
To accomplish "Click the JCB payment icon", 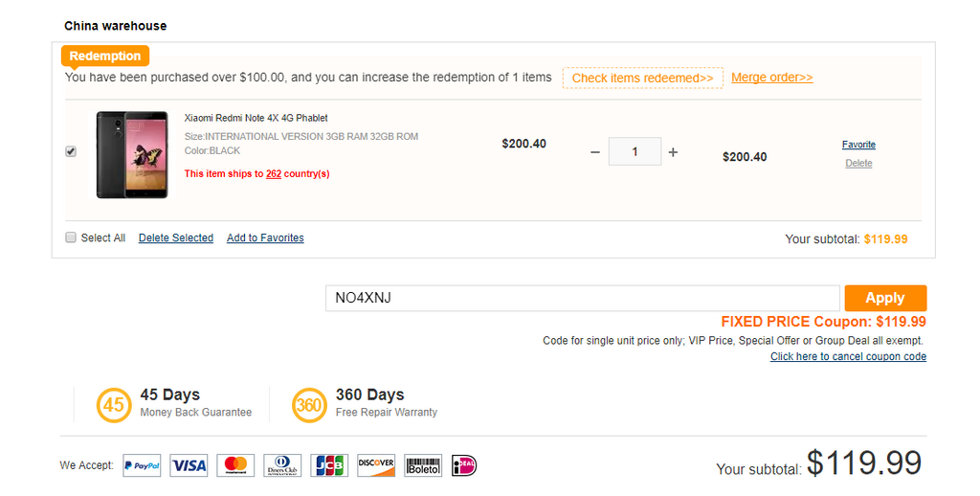I will pyautogui.click(x=329, y=465).
